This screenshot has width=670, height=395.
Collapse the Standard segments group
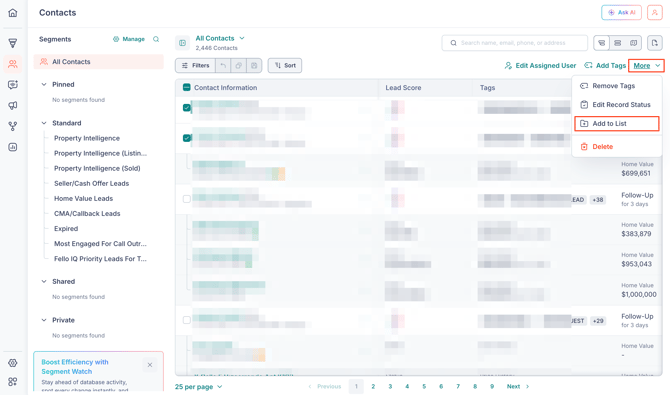(44, 123)
